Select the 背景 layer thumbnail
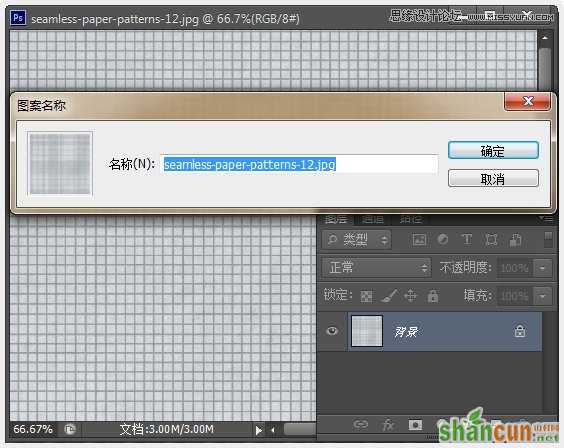 (367, 331)
